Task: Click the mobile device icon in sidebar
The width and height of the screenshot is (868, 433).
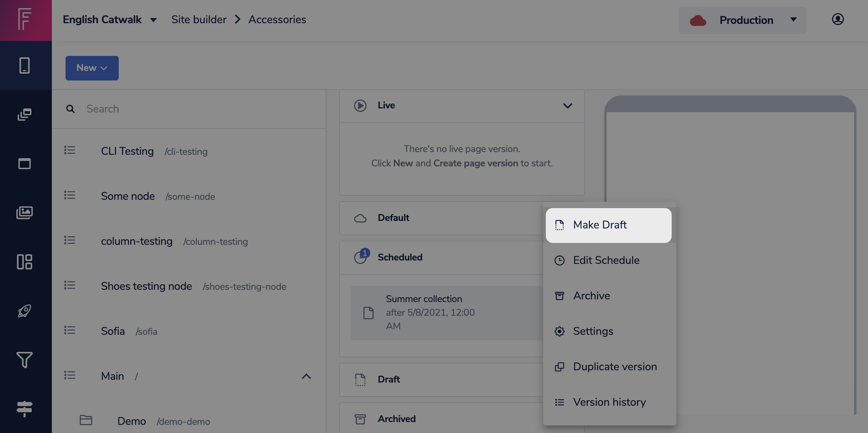Action: pos(25,65)
